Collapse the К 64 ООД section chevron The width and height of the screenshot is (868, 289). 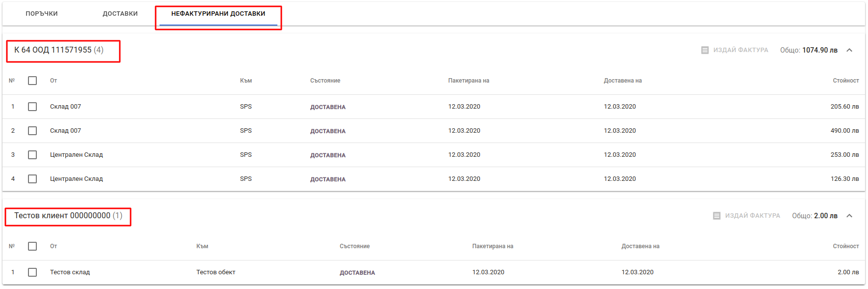(x=849, y=50)
